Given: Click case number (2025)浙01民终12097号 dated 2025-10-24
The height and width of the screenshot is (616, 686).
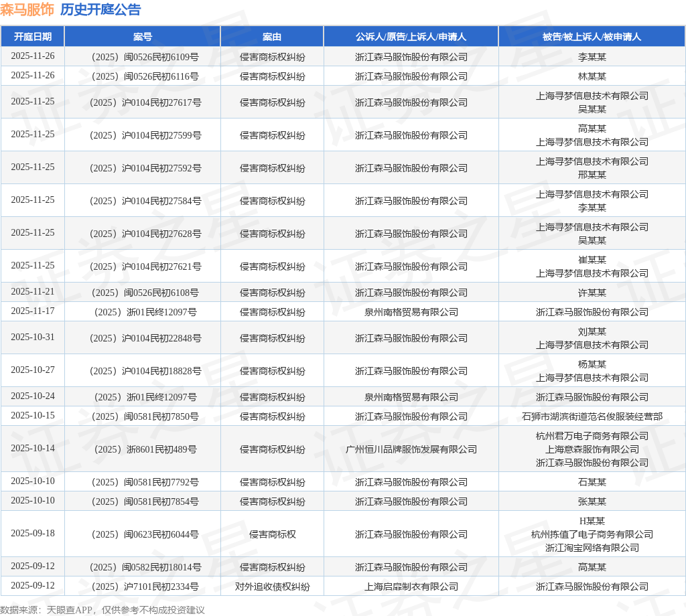Looking at the screenshot, I should (145, 397).
